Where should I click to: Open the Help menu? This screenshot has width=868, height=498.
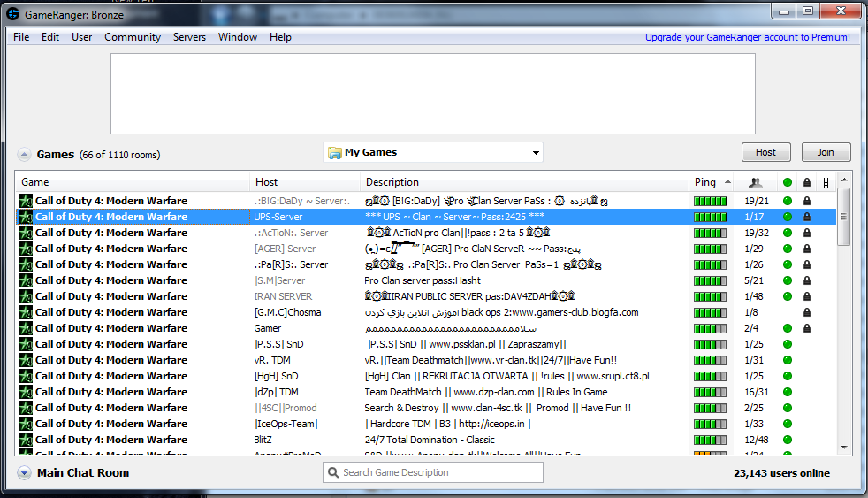point(280,37)
